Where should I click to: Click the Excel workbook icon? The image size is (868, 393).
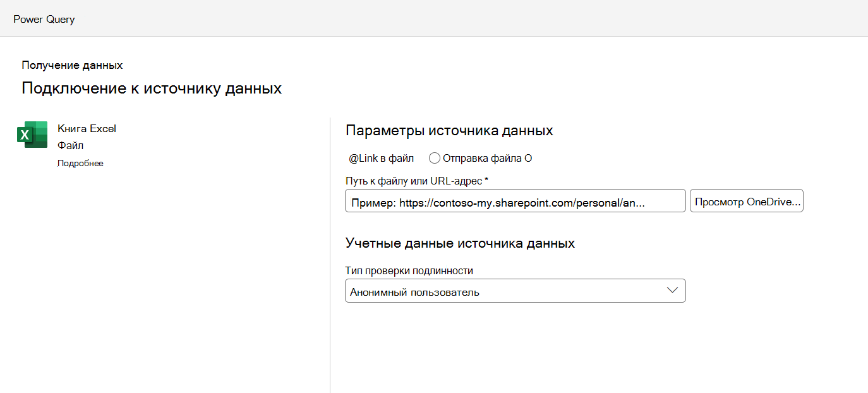click(32, 135)
